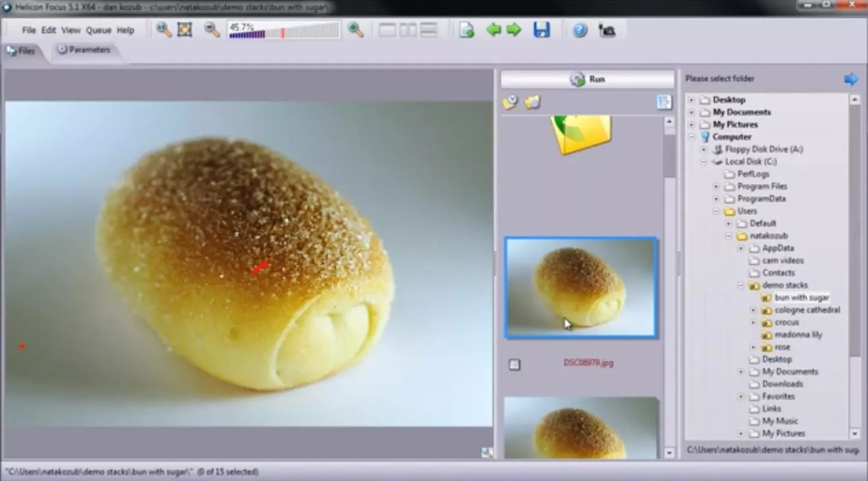The width and height of the screenshot is (868, 481).
Task: Click the thumbnail list scrollbar up arrow
Action: click(x=669, y=121)
